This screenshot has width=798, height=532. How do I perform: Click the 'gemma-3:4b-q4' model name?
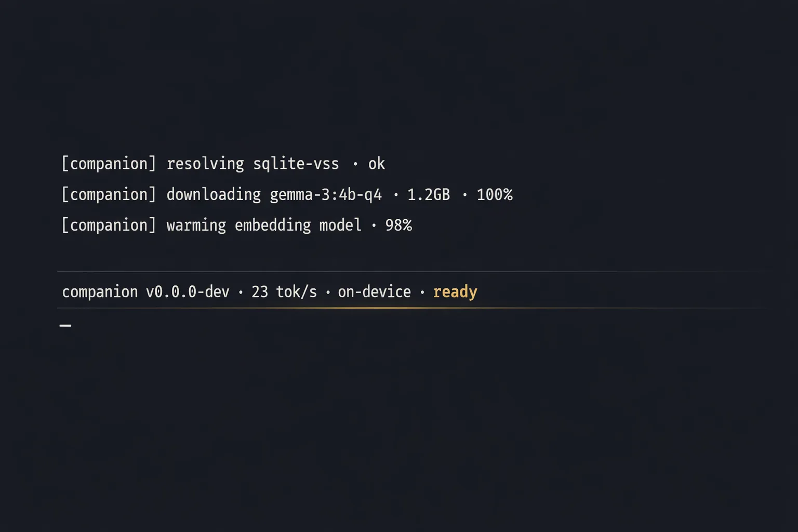pyautogui.click(x=326, y=195)
